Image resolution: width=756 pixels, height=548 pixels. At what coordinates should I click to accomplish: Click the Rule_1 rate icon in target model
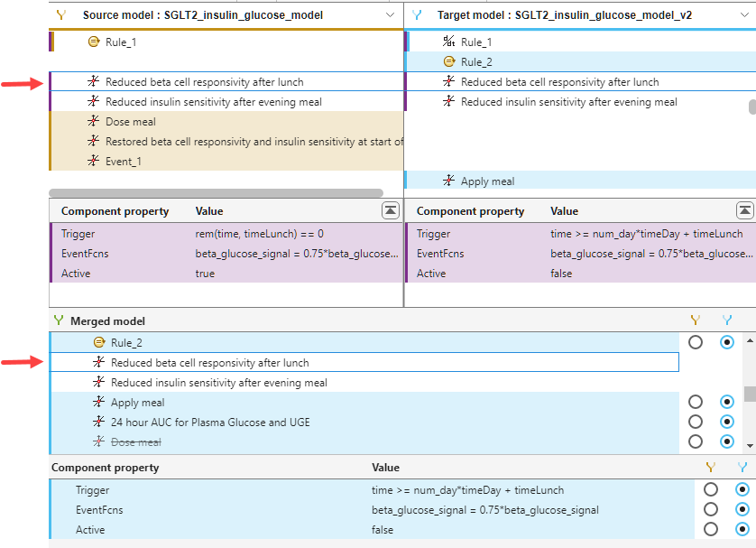point(449,42)
